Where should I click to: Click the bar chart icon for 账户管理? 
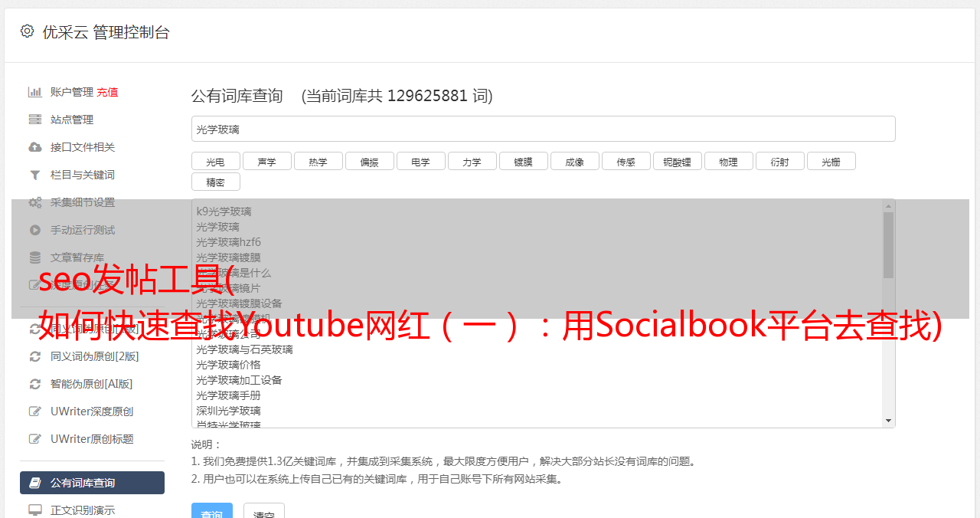click(35, 92)
